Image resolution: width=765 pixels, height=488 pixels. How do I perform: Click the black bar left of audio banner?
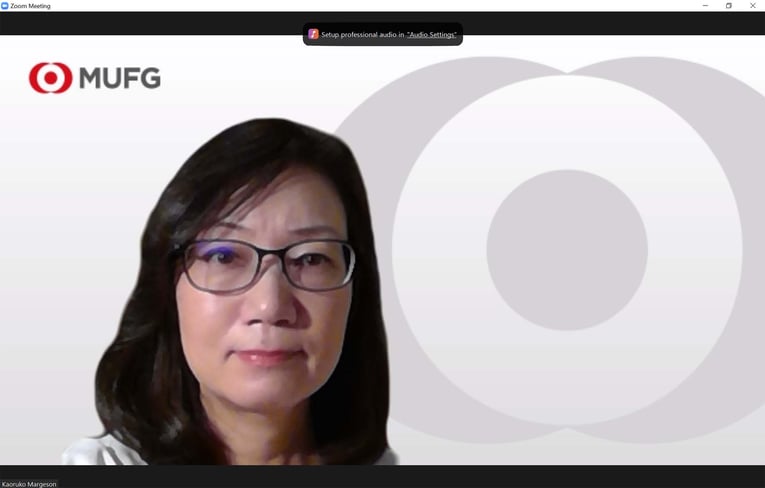point(150,24)
